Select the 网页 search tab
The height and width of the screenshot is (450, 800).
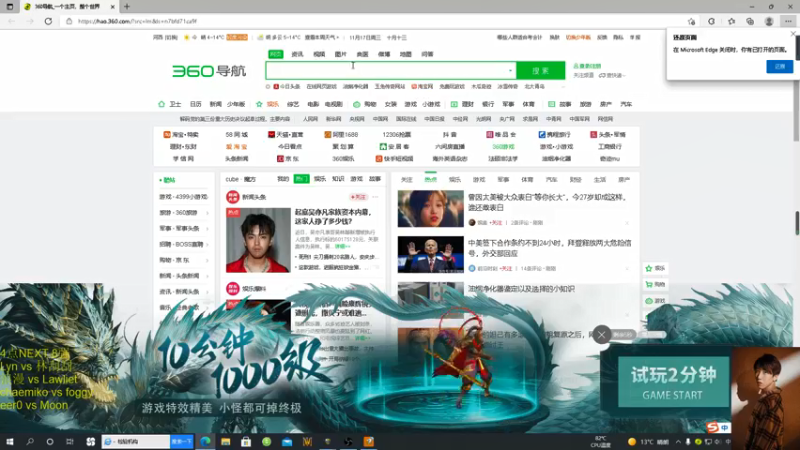(x=276, y=54)
